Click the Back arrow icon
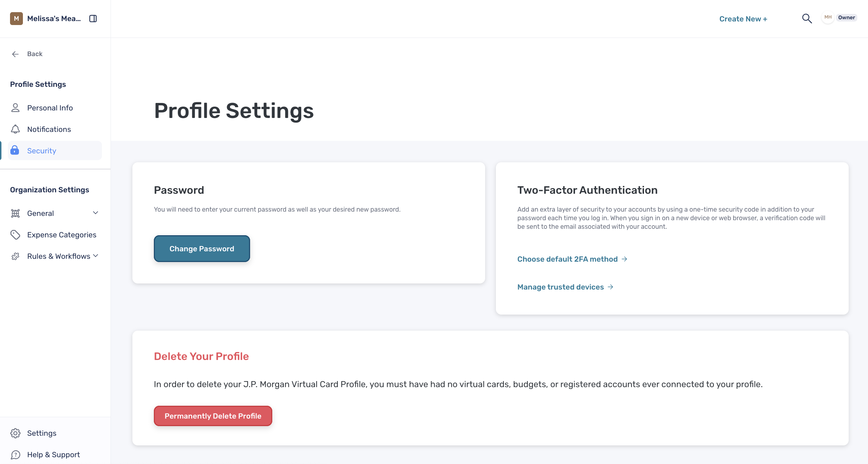The image size is (868, 464). tap(15, 54)
